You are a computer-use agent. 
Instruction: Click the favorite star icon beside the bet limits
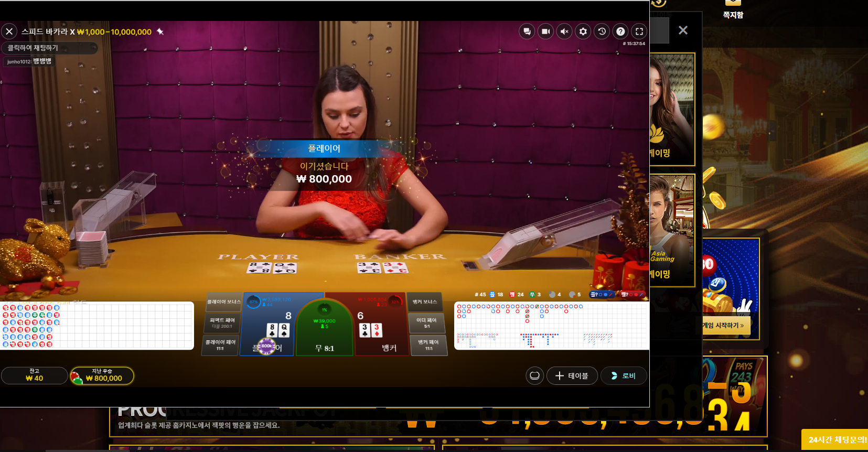[160, 31]
